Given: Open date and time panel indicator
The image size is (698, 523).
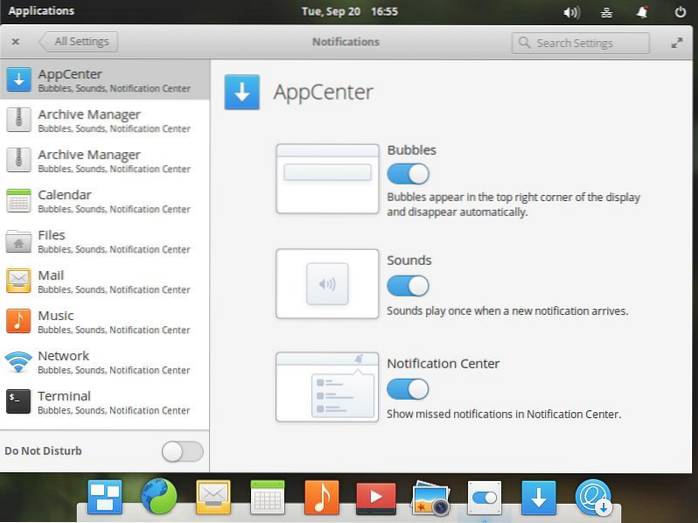Looking at the screenshot, I should [x=349, y=11].
